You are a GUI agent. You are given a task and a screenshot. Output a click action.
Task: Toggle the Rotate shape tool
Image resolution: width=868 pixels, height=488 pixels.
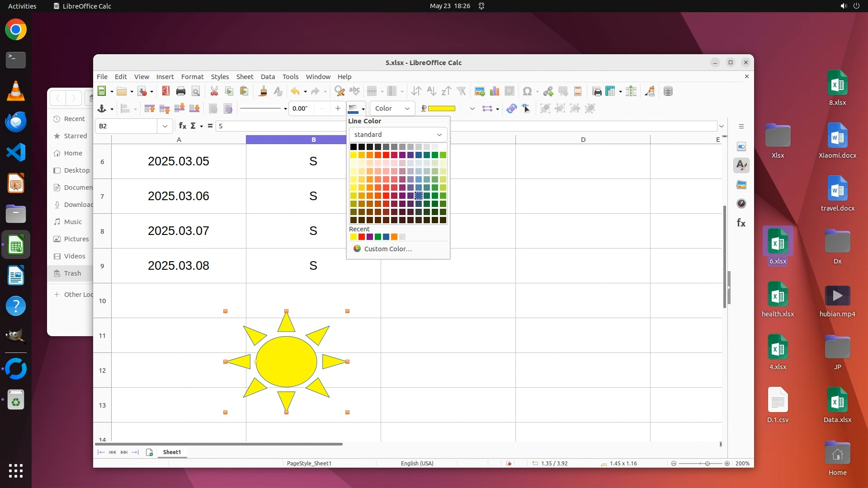click(511, 108)
